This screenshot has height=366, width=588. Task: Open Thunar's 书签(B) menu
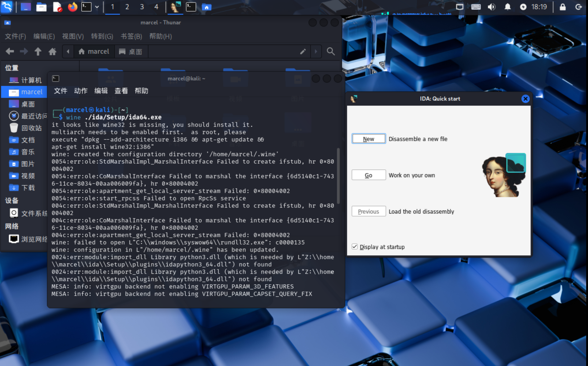click(x=131, y=36)
